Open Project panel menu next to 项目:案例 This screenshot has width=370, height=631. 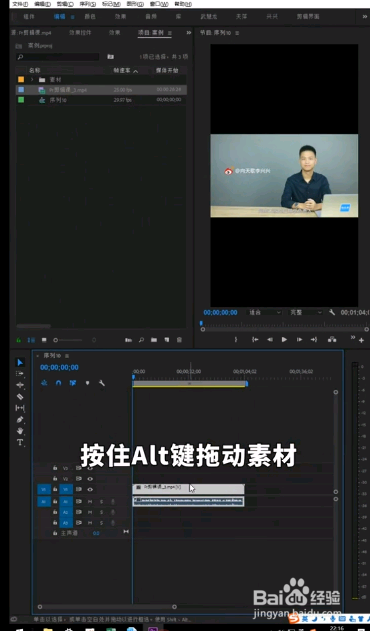[x=170, y=33]
